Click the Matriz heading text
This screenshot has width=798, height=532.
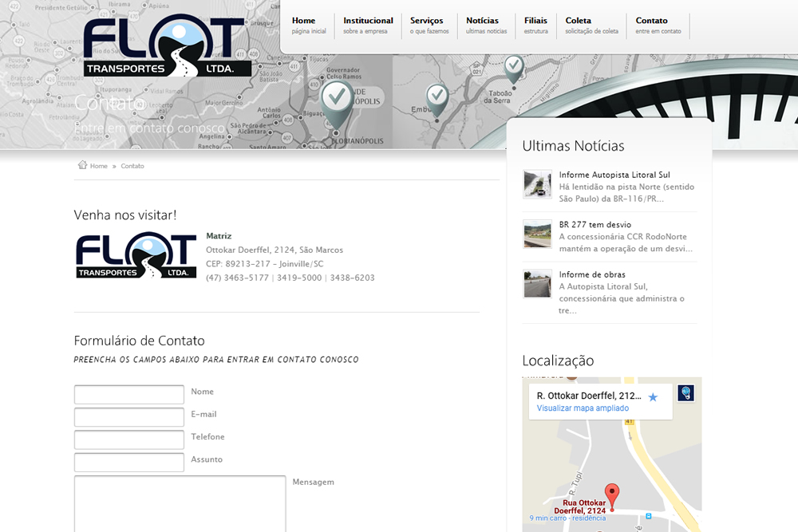point(219,236)
